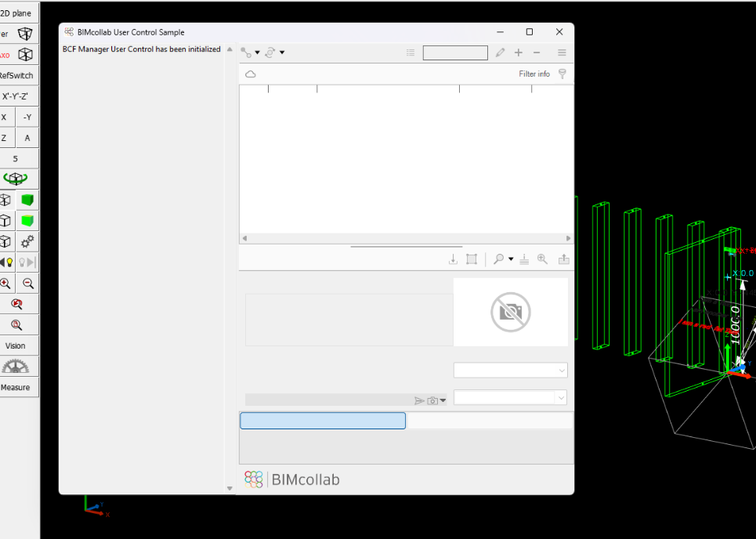The width and height of the screenshot is (756, 539).
Task: Click the camera snapshot icon
Action: [432, 400]
